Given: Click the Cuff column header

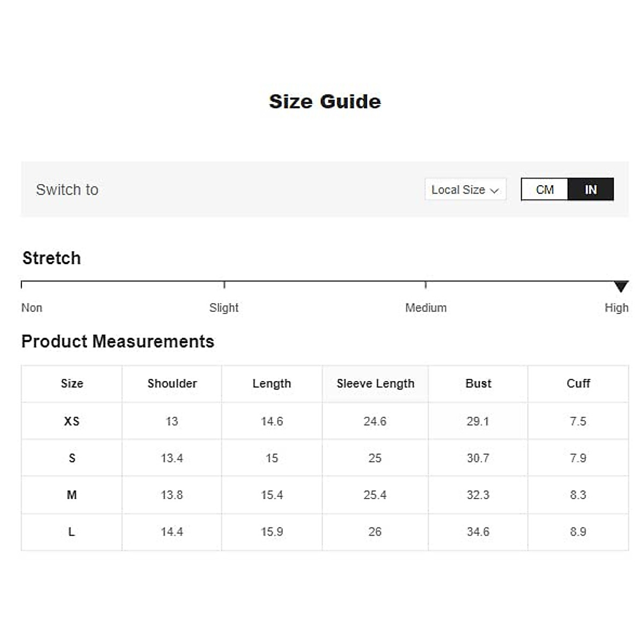Looking at the screenshot, I should (578, 384).
